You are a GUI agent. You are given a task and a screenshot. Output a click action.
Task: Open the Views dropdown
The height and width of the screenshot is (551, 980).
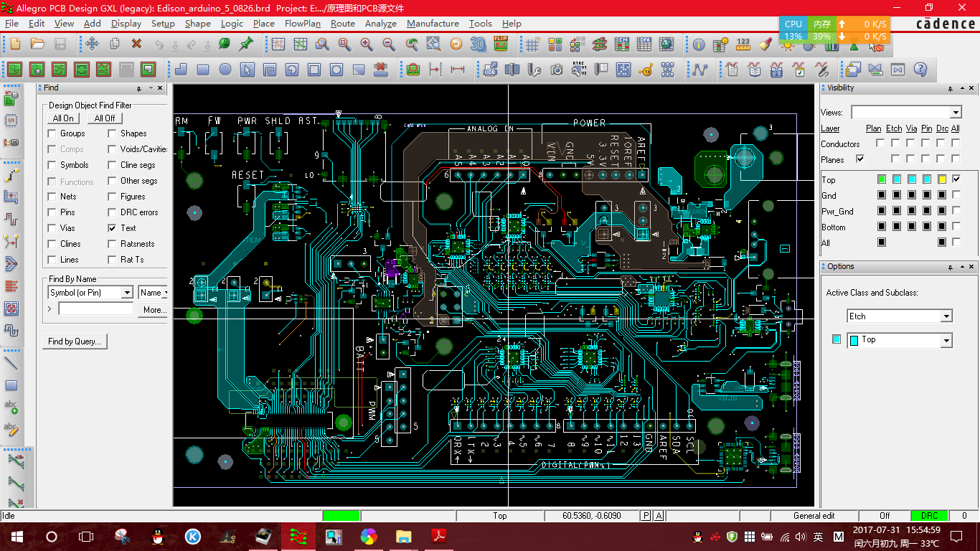(955, 113)
